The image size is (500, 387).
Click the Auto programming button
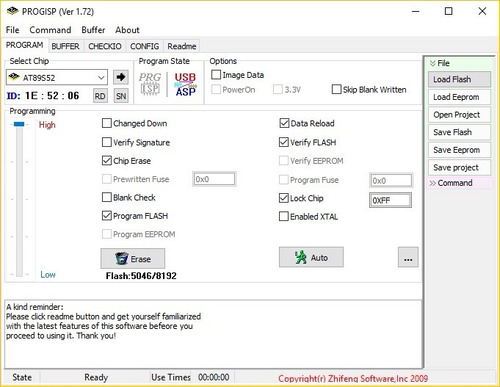[311, 257]
